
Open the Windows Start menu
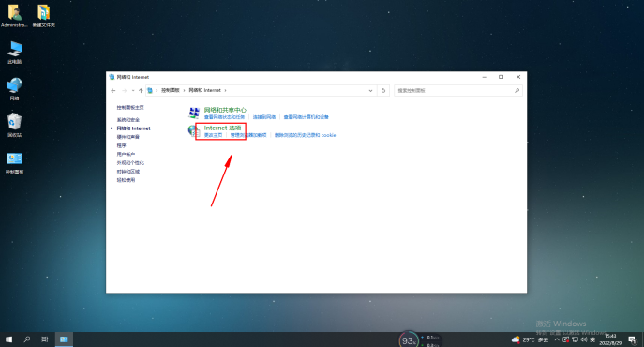8,339
